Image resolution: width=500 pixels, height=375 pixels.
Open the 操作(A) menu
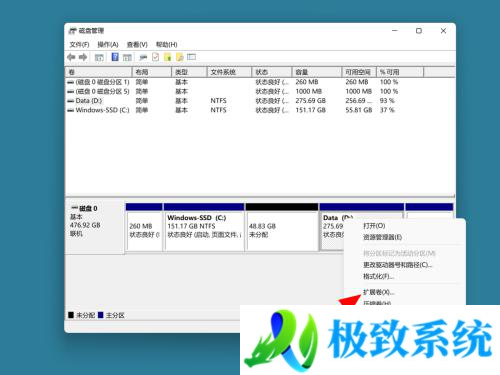(108, 44)
